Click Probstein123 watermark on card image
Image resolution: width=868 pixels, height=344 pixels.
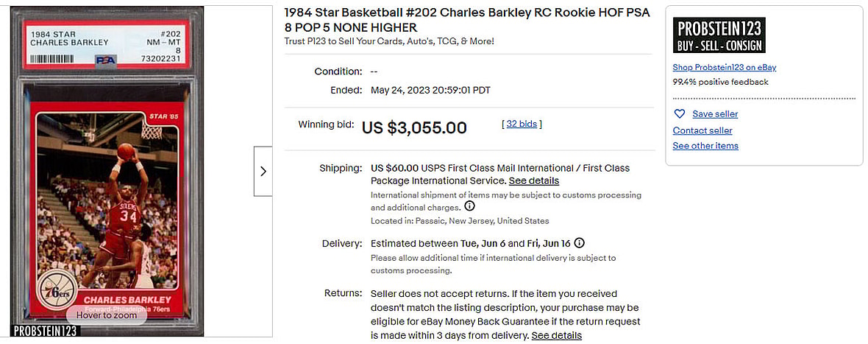pyautogui.click(x=46, y=331)
